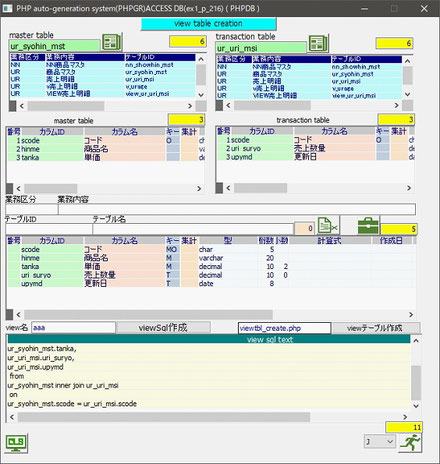Select ur_syohin_mst row in transaction table list
The image size is (440, 464).
tap(309, 74)
